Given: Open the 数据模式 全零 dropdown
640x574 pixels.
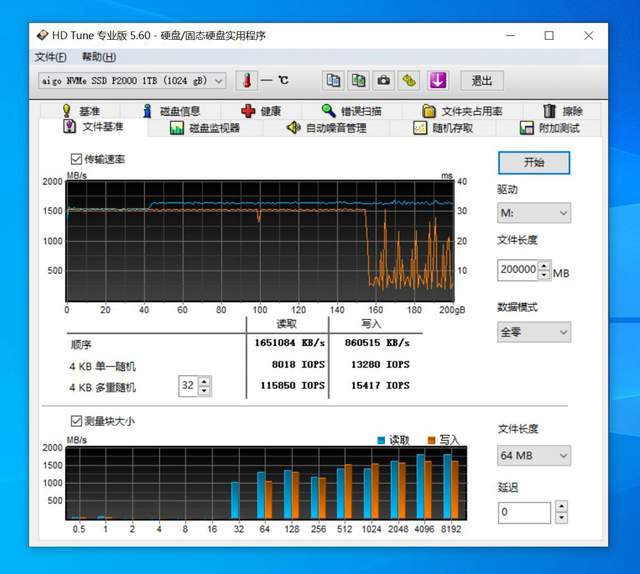Looking at the screenshot, I should click(533, 332).
